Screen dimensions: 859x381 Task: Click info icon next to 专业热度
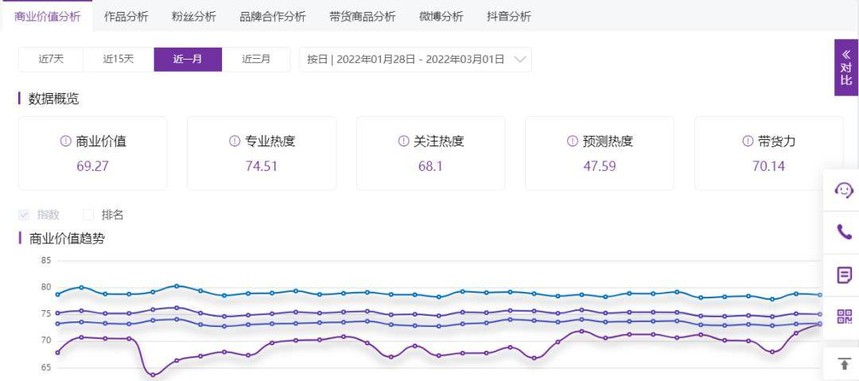click(234, 141)
